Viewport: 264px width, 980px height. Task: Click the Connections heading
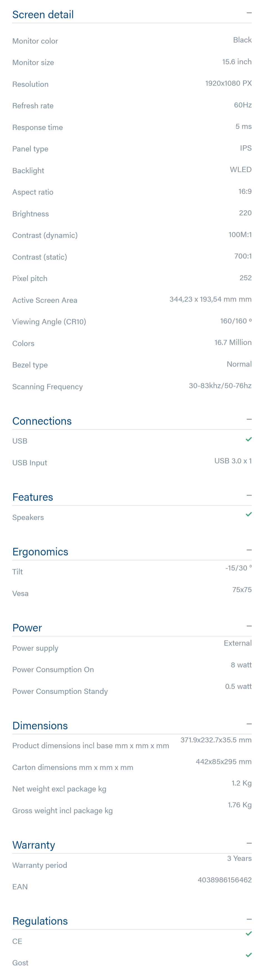(x=42, y=421)
